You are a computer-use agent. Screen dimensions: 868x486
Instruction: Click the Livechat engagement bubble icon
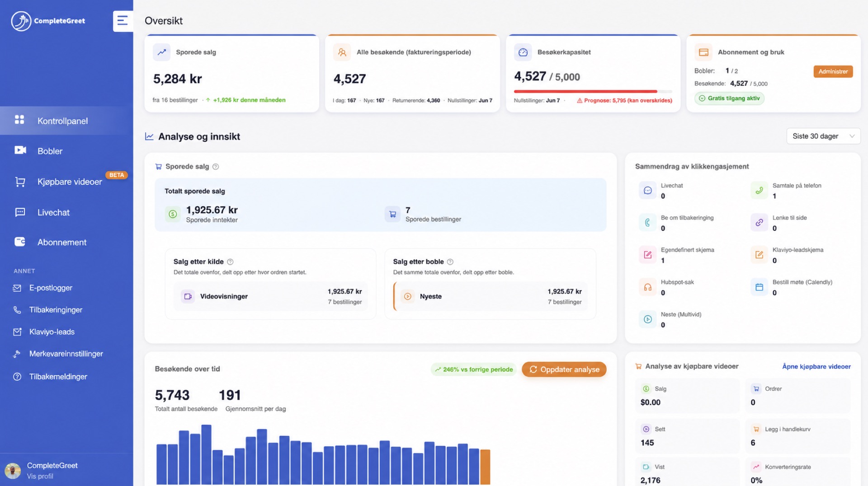coord(647,191)
